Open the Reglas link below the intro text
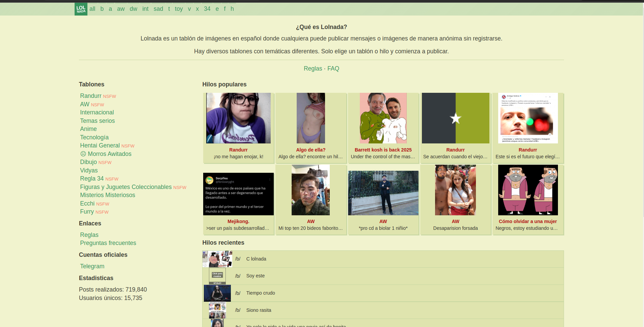This screenshot has height=327, width=644. [x=313, y=69]
